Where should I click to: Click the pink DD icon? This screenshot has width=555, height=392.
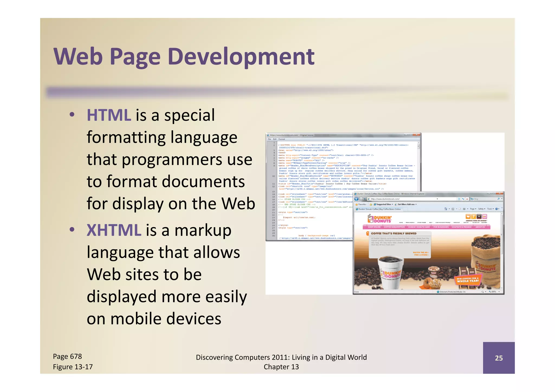coord(485,216)
